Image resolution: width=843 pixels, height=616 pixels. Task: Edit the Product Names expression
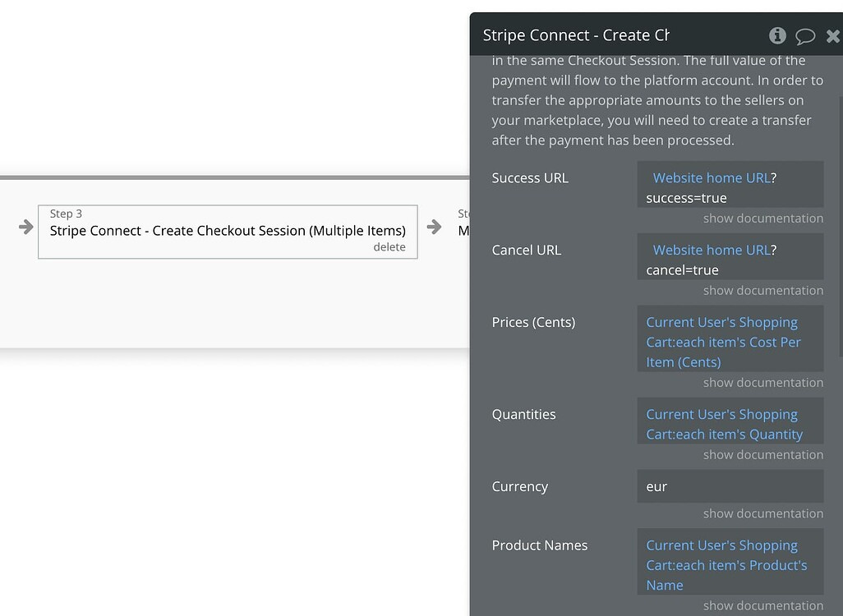click(730, 562)
